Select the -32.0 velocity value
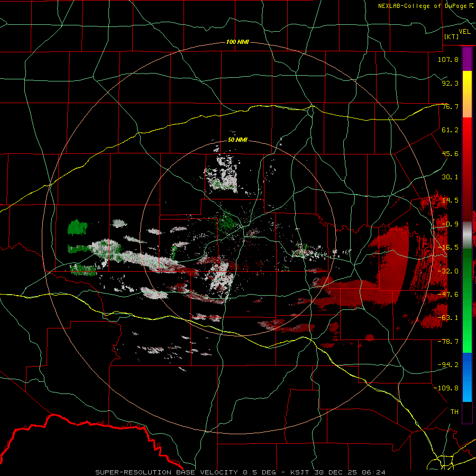Viewport: 476px width, 476px height. [448, 271]
